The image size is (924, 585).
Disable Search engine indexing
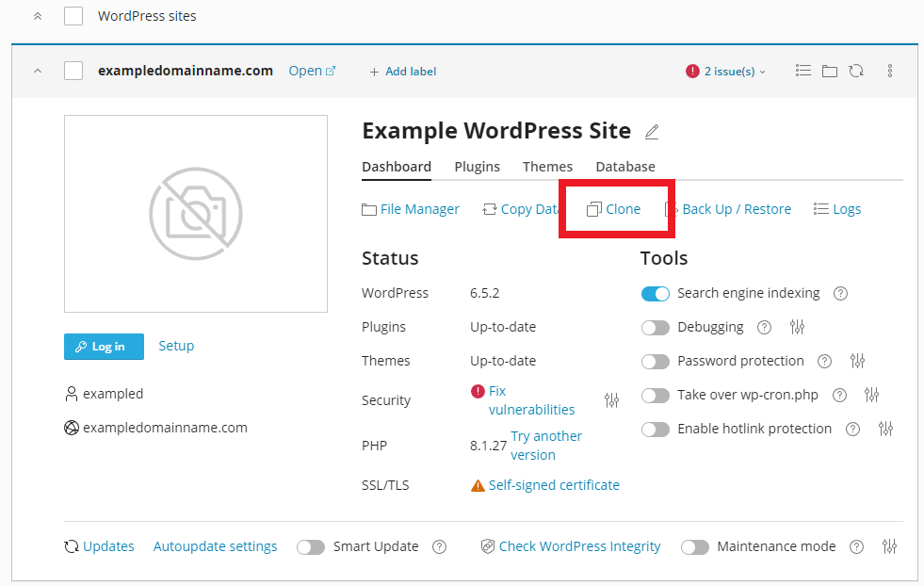coord(656,293)
